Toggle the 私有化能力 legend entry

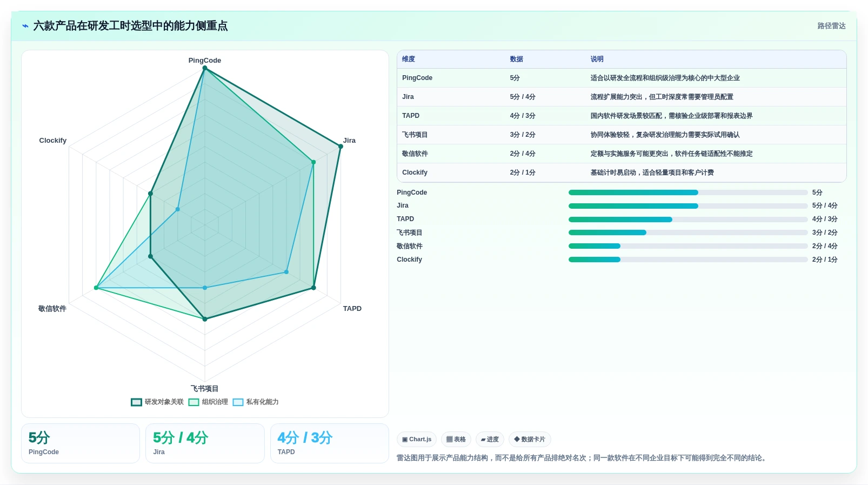(256, 402)
